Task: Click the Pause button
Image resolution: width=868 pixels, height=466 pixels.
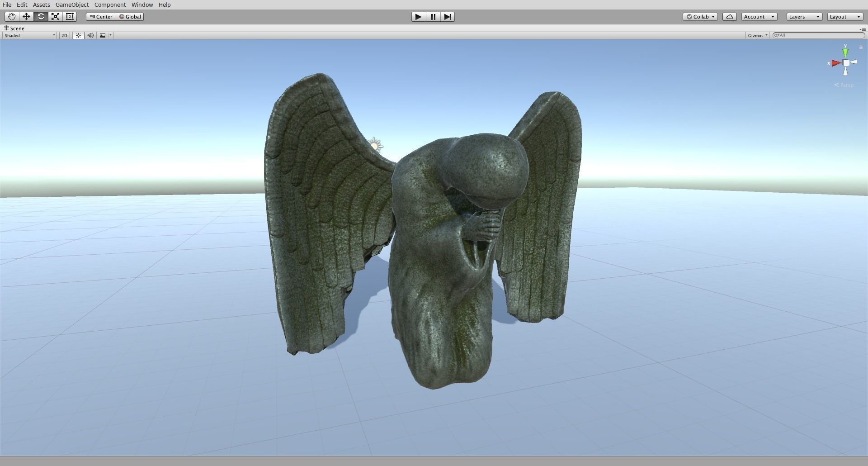Action: pyautogui.click(x=433, y=17)
